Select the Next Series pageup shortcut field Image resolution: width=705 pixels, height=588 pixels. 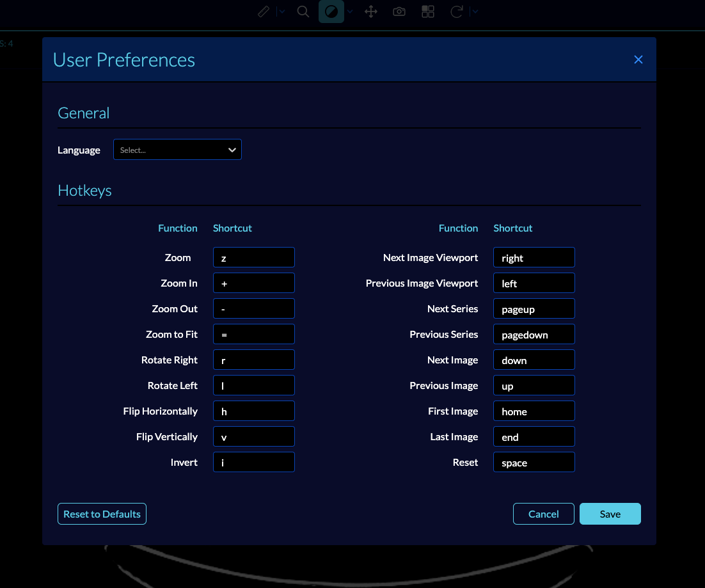point(534,308)
